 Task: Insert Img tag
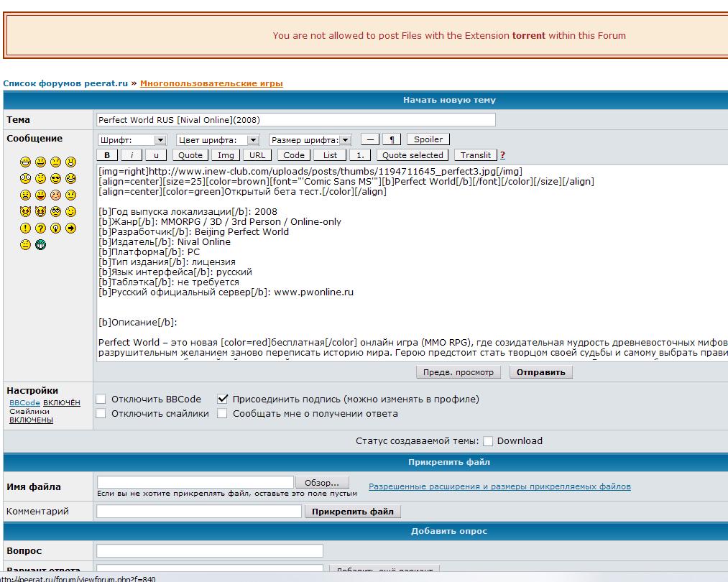(226, 155)
